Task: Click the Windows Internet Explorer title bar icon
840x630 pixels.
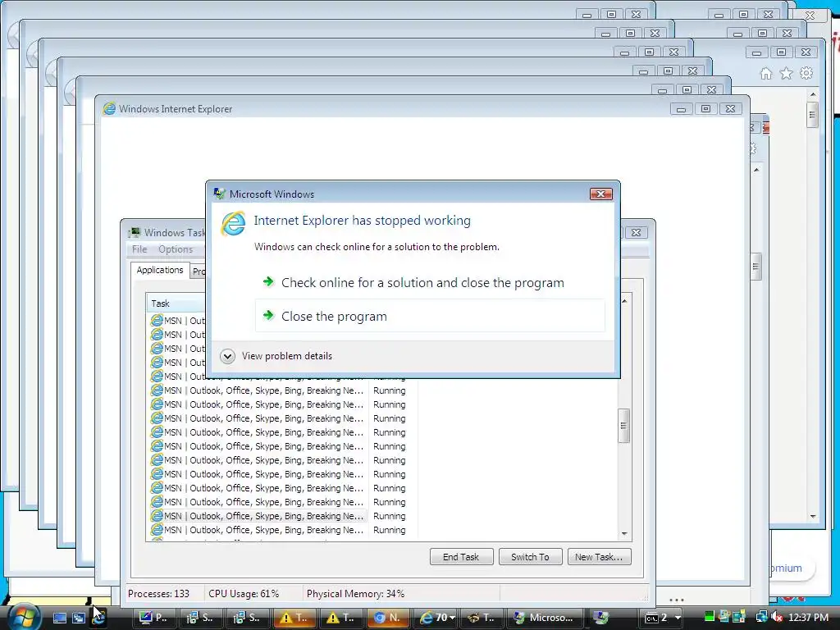Action: click(109, 109)
